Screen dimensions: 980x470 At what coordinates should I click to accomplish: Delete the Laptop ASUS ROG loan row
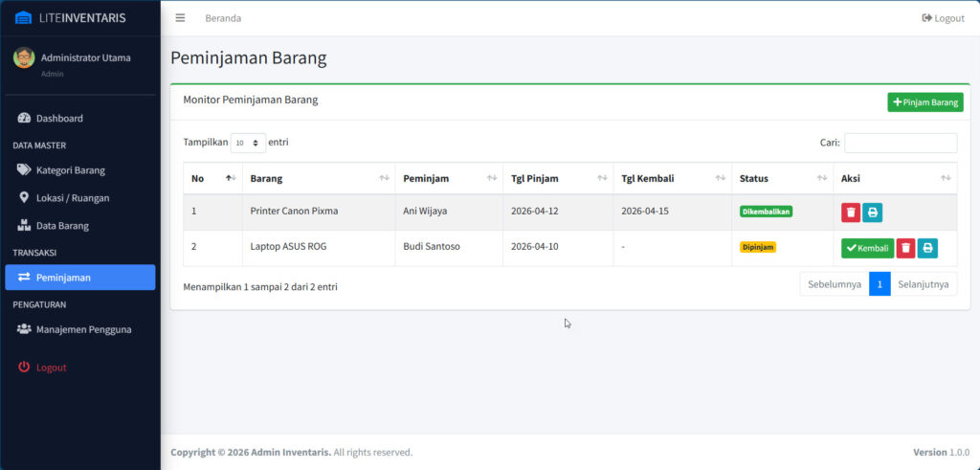(905, 249)
